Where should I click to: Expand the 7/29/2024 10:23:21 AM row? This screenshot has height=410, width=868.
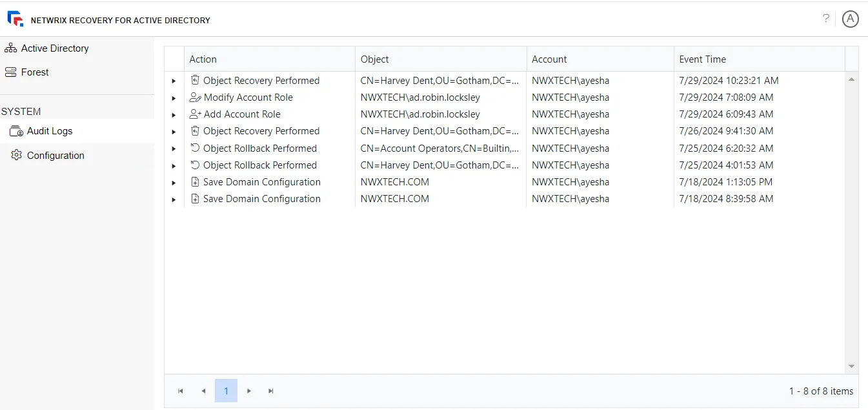pos(174,81)
